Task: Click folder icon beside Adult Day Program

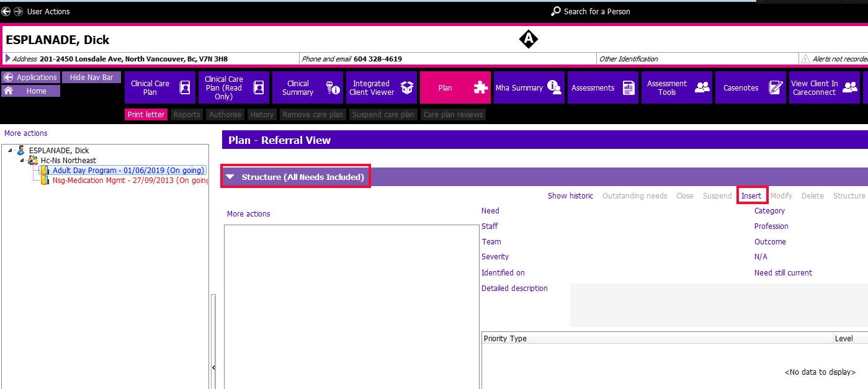Action: 44,170
